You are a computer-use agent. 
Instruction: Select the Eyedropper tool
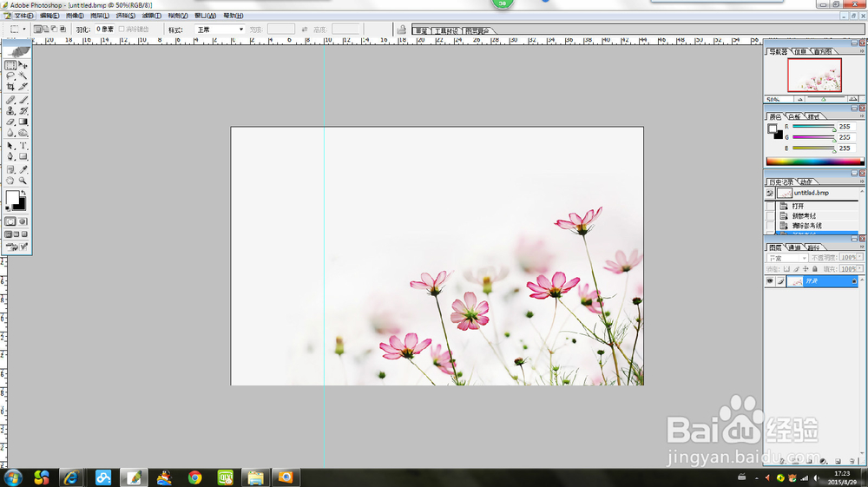coord(23,170)
